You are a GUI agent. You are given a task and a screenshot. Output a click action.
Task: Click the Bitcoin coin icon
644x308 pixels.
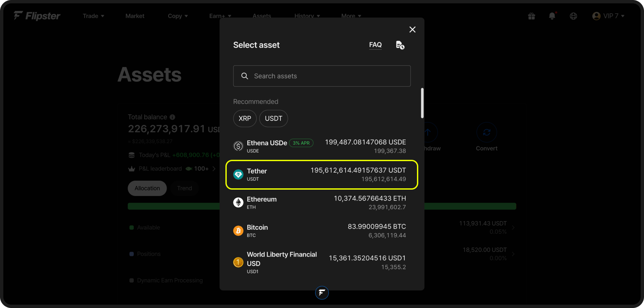238,231
